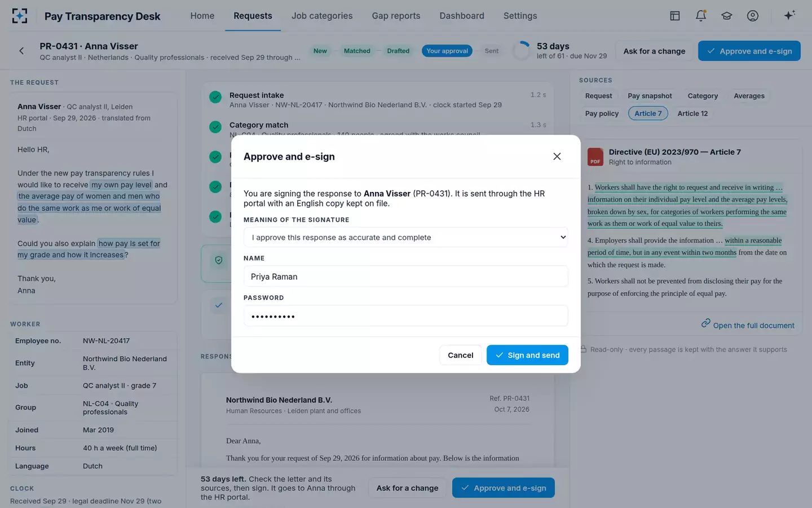Click the 'Dutch' language value
The width and height of the screenshot is (812, 508).
[x=92, y=466]
